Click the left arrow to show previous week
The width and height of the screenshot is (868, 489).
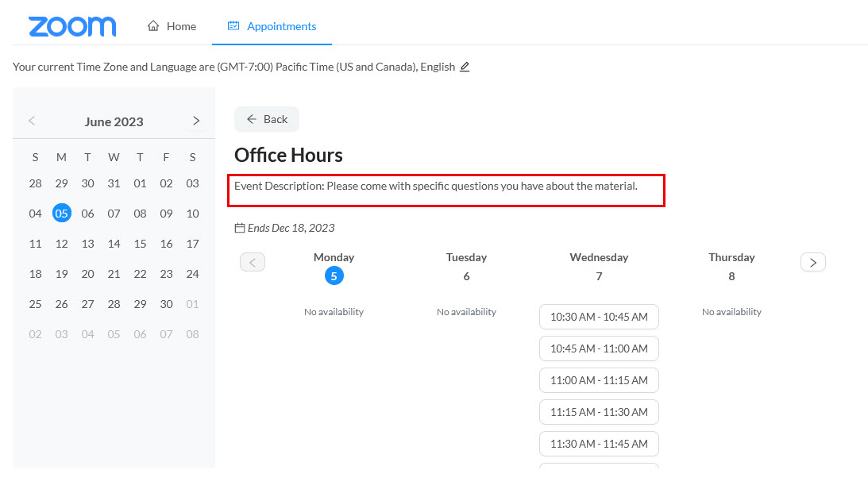coord(252,261)
